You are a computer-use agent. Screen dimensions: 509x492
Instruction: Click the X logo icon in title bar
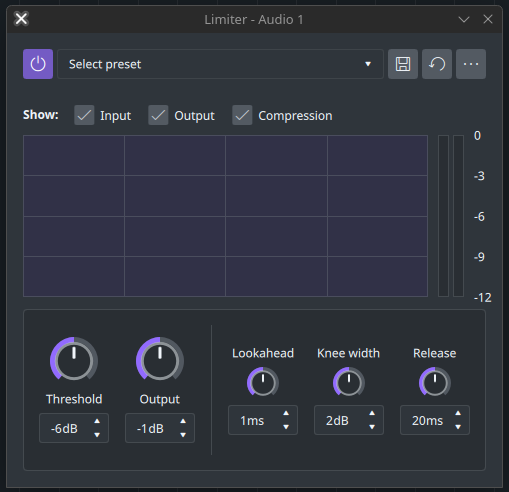(21, 19)
